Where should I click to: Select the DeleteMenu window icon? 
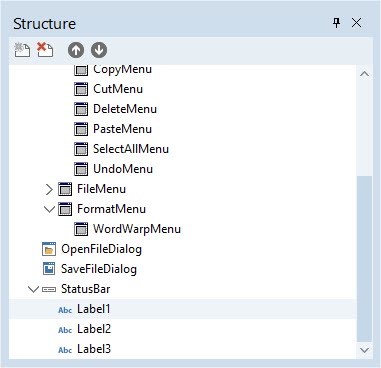point(81,109)
